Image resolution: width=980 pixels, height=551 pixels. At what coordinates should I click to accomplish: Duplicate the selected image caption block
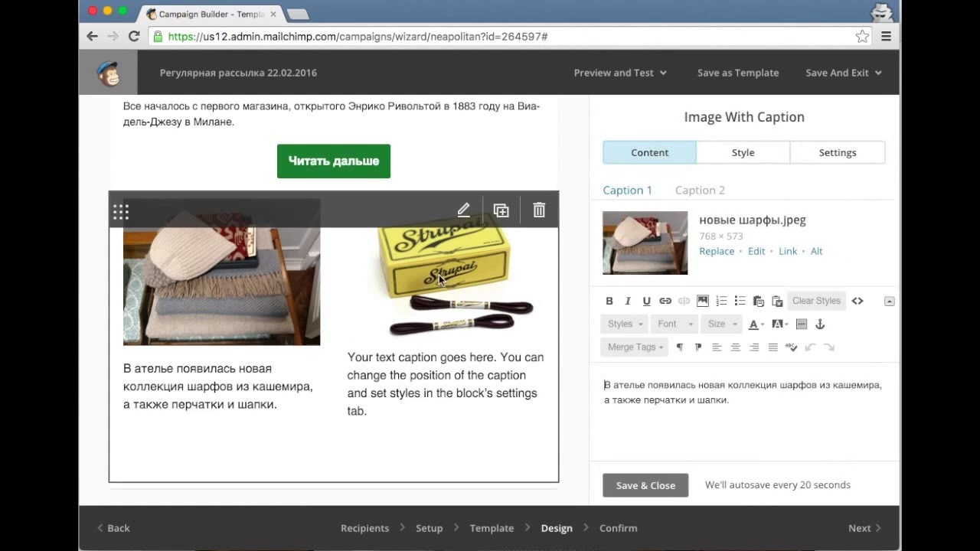pyautogui.click(x=501, y=210)
